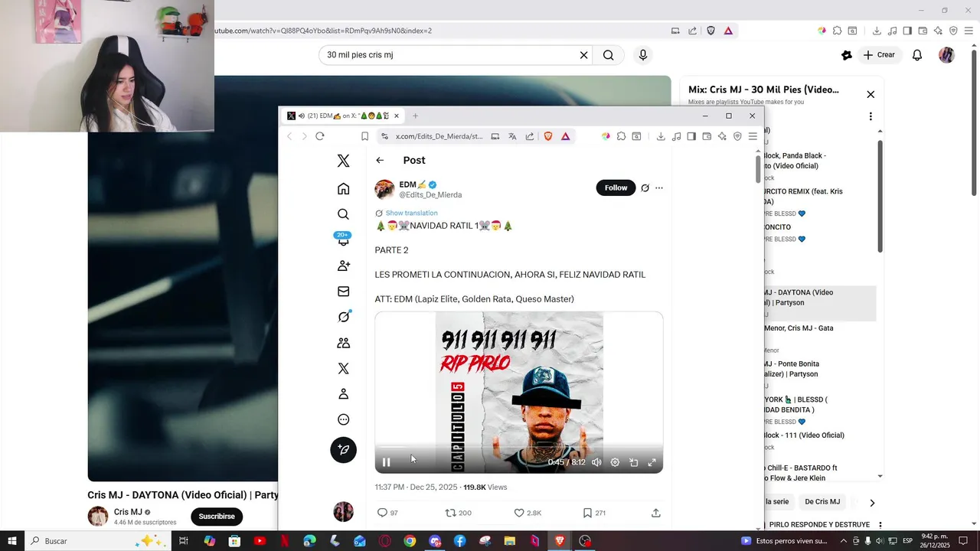Viewport: 980px width, 551px height.
Task: Open @Edits_De_Mierda profile handle
Action: pos(430,195)
